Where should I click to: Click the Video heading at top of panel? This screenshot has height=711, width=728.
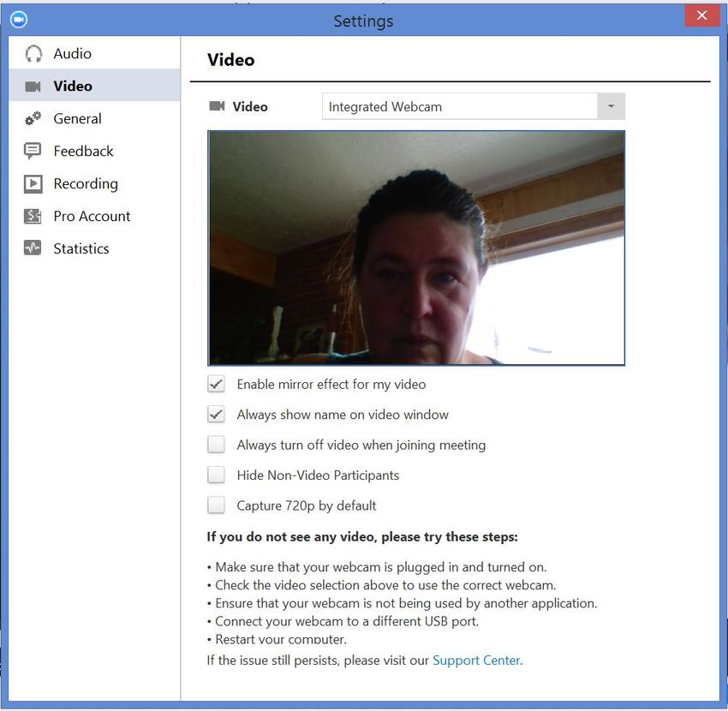pyautogui.click(x=230, y=60)
